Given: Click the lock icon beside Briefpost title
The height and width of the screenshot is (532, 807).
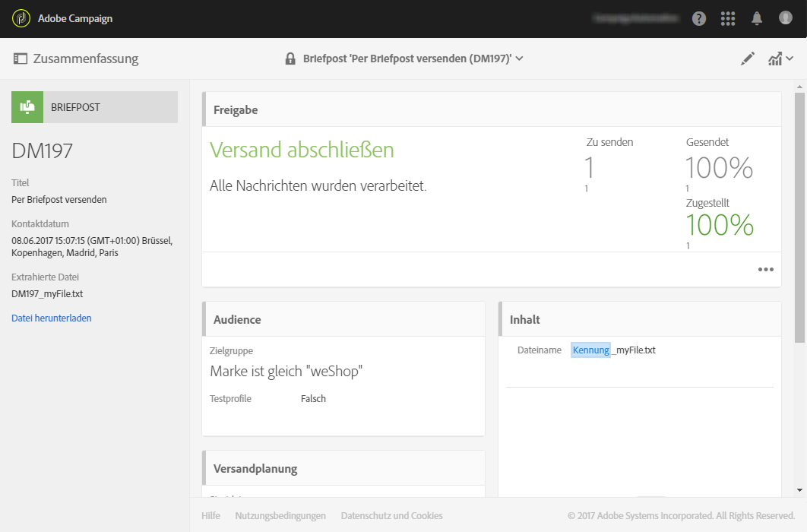Looking at the screenshot, I should (290, 59).
